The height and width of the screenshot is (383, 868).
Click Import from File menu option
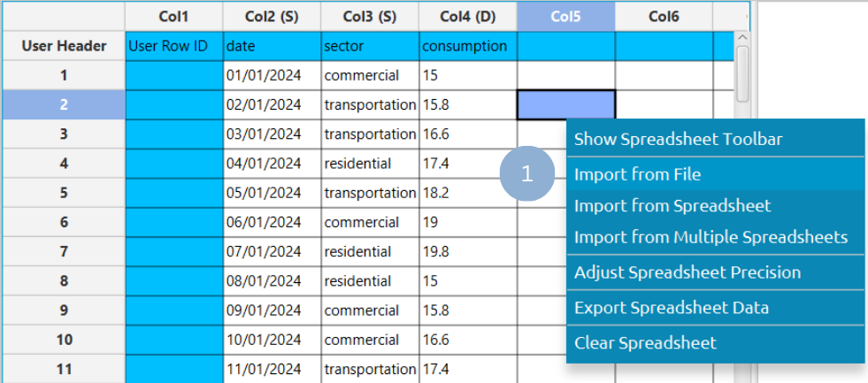(637, 174)
